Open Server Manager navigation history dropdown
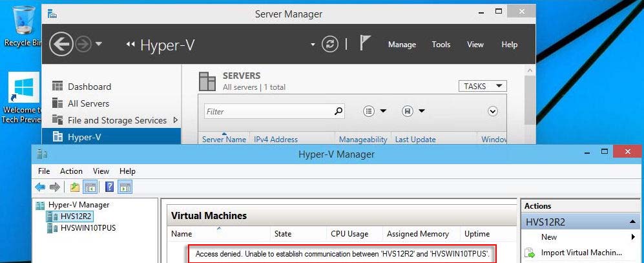The height and width of the screenshot is (263, 644). 99,44
